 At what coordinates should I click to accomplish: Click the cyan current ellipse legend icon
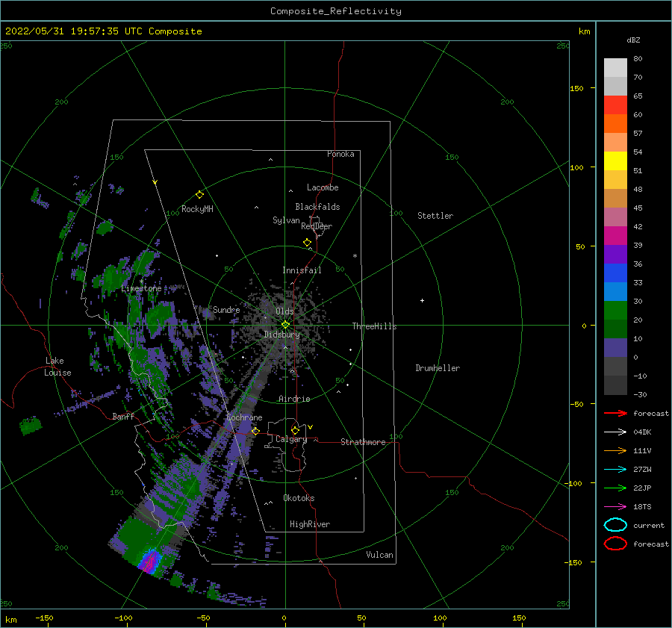(615, 525)
